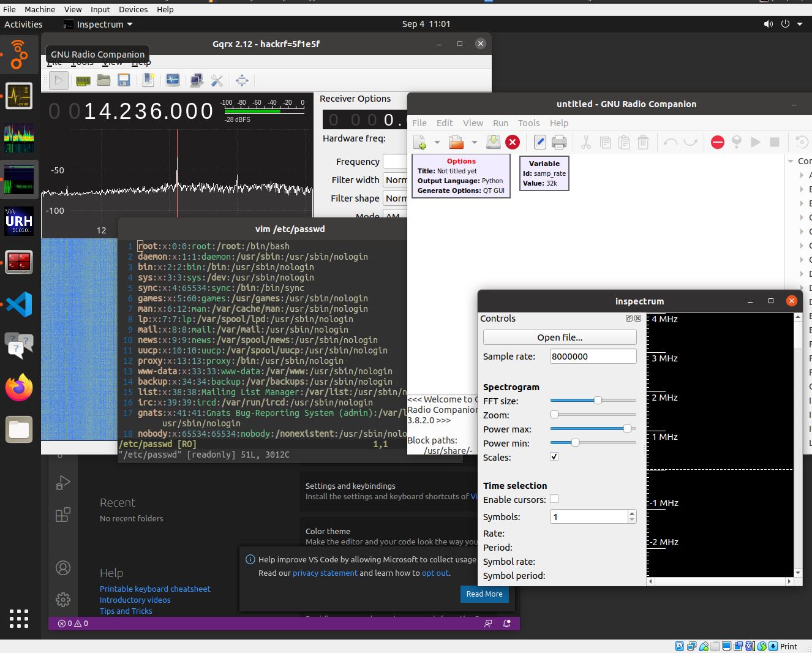Image resolution: width=812 pixels, height=653 pixels.
Task: Open the Tools menu in GNU Radio Companion
Action: (x=528, y=123)
